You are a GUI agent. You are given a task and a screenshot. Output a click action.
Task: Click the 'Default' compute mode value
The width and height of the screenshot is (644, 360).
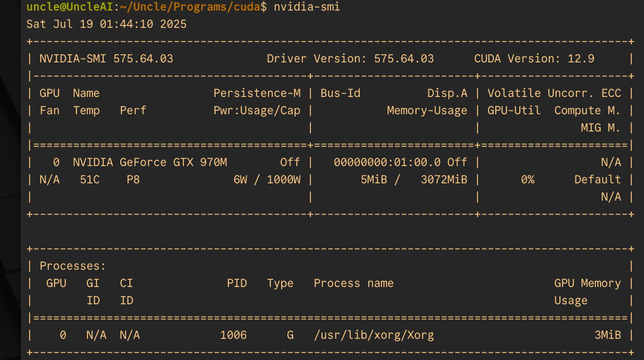coord(597,179)
